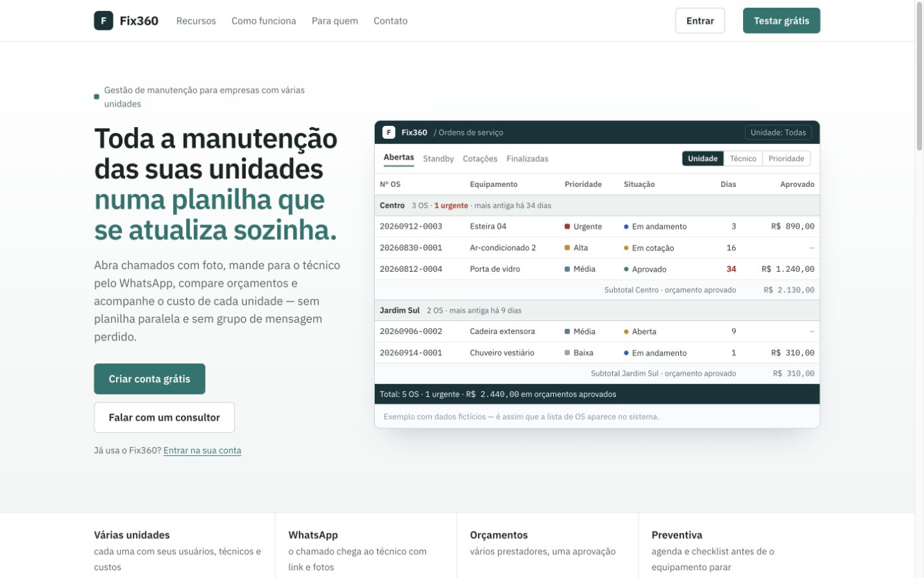This screenshot has height=578, width=924.
Task: Click the Cadeira extensora row
Action: coord(597,331)
